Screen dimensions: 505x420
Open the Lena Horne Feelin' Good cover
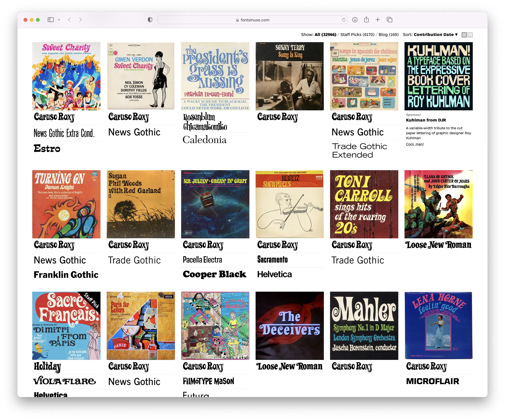439,326
